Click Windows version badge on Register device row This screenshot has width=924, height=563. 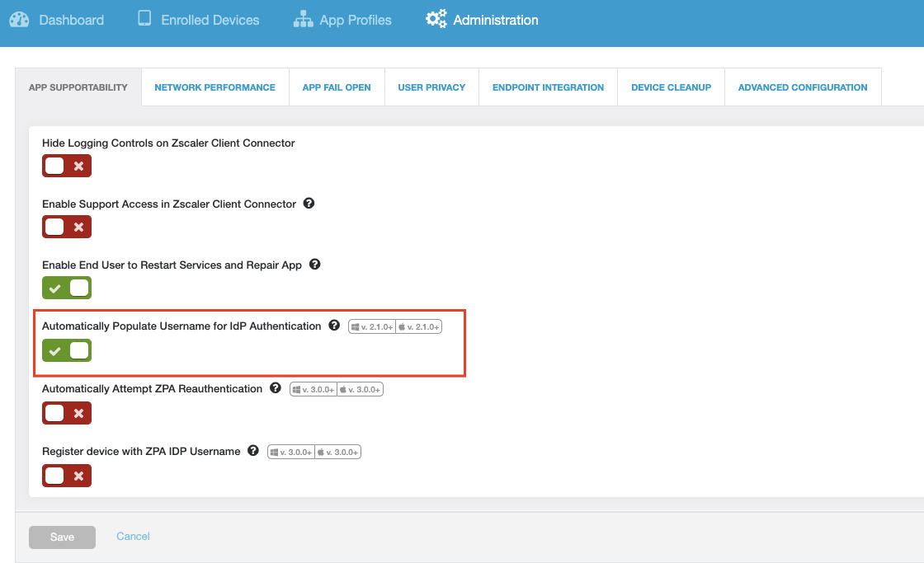tap(290, 451)
